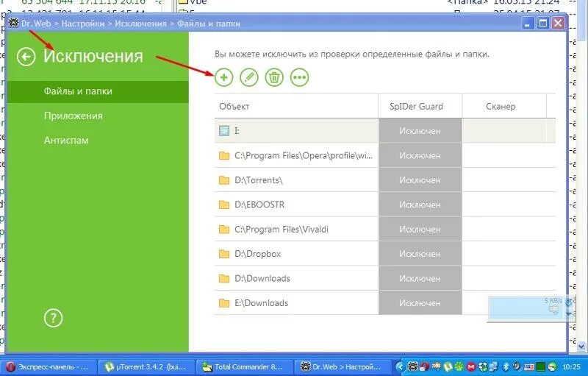Image resolution: width=588 pixels, height=376 pixels.
Task: Open more options with the three-dots icon
Action: (299, 77)
